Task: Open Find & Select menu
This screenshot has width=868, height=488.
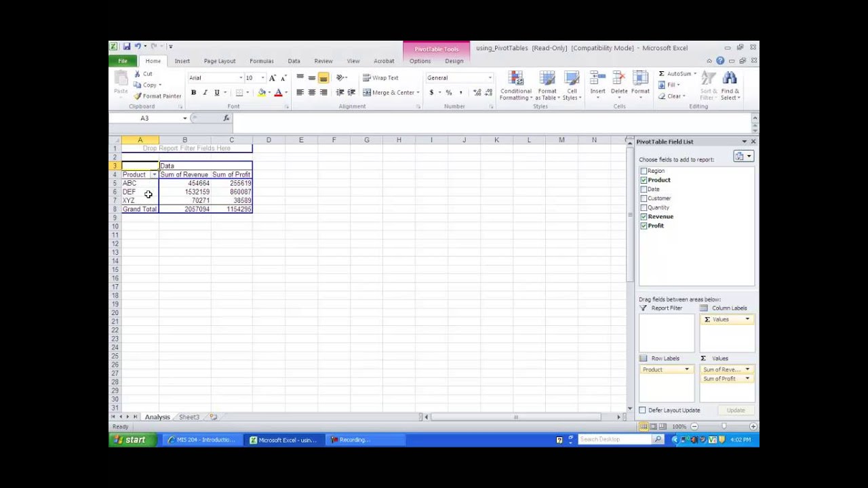Action: click(730, 86)
